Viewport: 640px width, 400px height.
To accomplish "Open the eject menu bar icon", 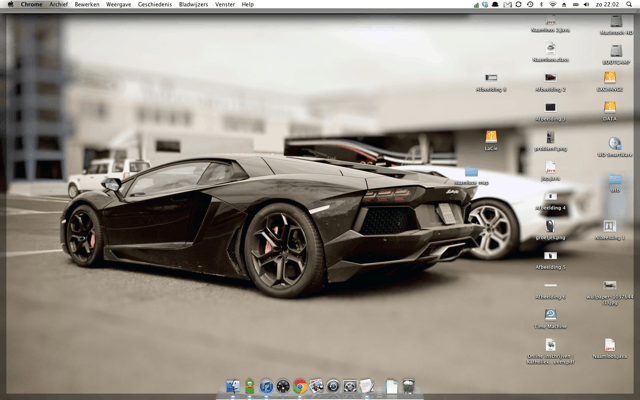I will click(564, 4).
